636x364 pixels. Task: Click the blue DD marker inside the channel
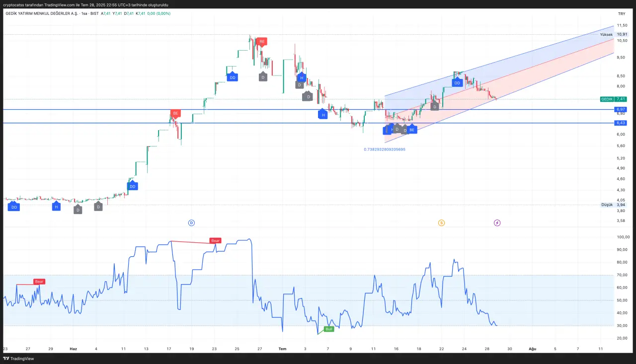click(457, 83)
